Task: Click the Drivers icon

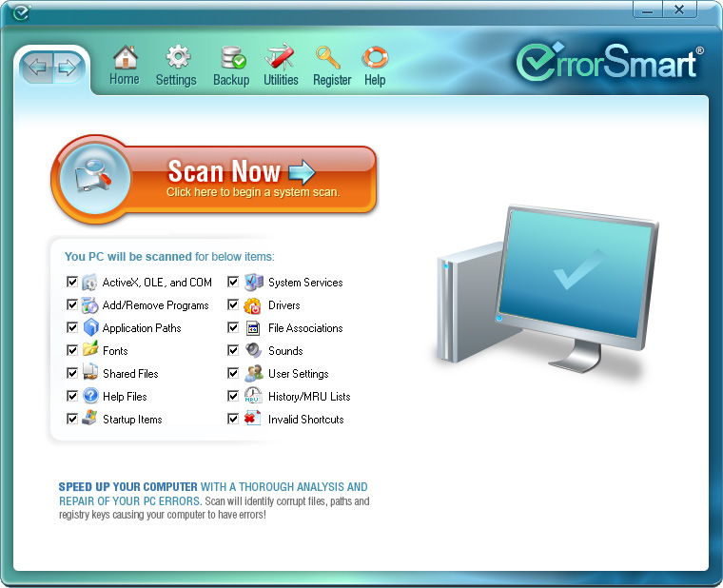Action: (x=252, y=305)
